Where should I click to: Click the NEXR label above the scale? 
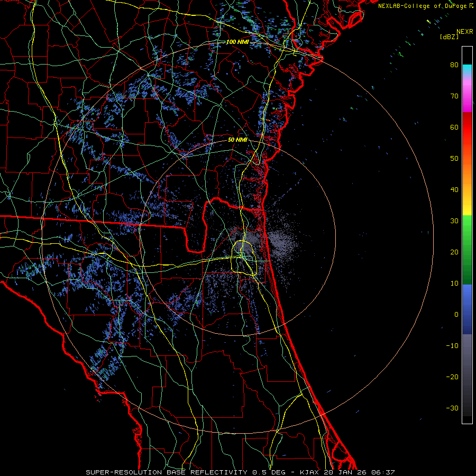464,32
